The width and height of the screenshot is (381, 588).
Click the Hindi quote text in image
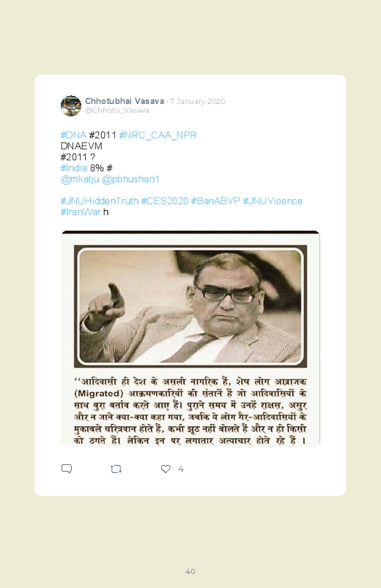click(x=190, y=411)
